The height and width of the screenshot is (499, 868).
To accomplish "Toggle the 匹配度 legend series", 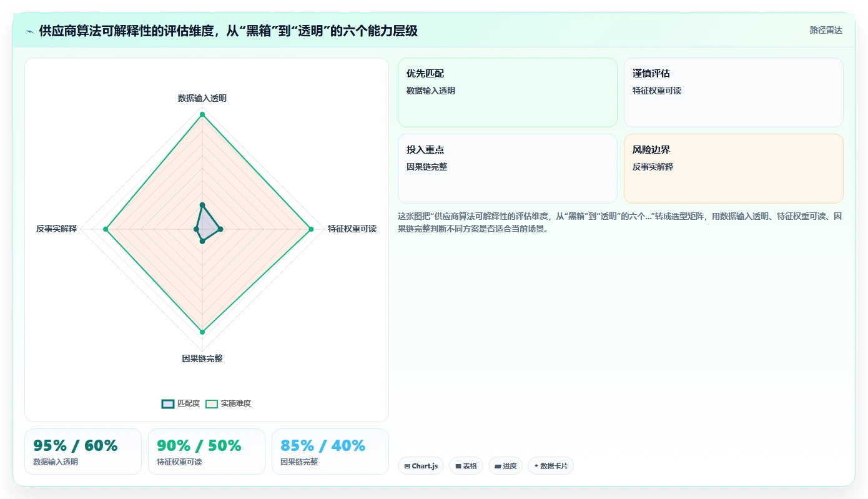I will pyautogui.click(x=180, y=403).
